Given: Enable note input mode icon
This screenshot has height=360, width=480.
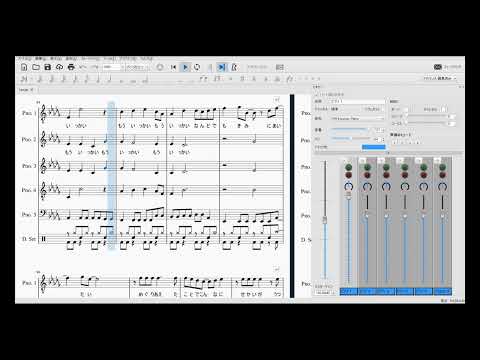Looking at the screenshot, I should click(24, 79).
